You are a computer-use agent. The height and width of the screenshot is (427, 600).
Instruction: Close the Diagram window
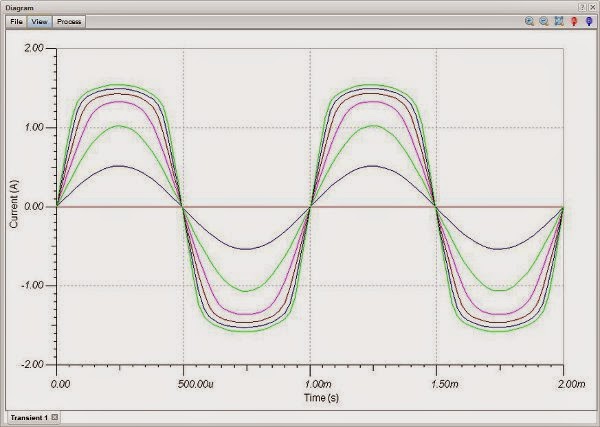click(x=592, y=7)
